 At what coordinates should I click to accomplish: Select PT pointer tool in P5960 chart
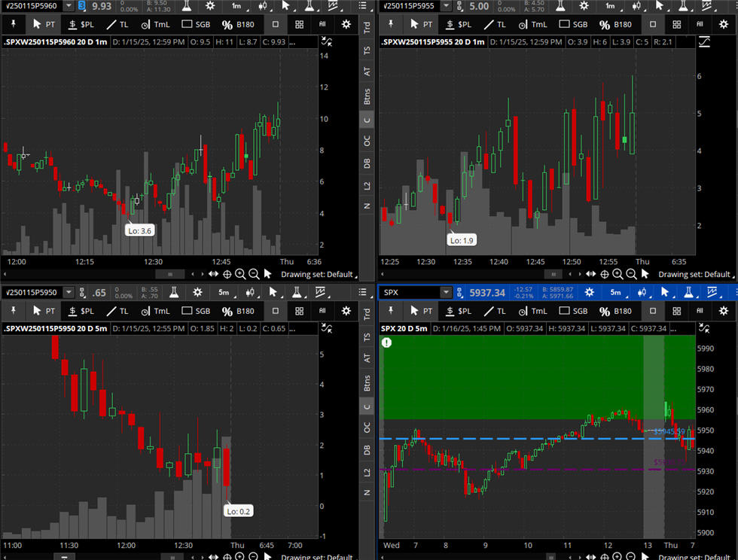pos(44,25)
